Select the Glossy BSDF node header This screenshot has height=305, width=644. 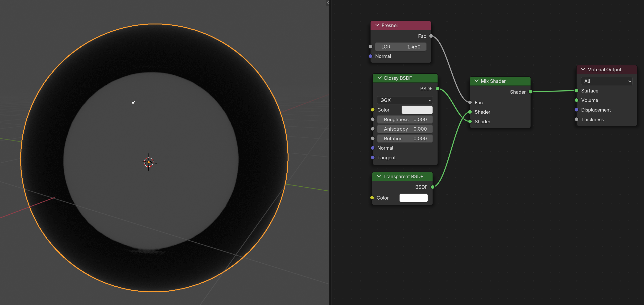(405, 78)
